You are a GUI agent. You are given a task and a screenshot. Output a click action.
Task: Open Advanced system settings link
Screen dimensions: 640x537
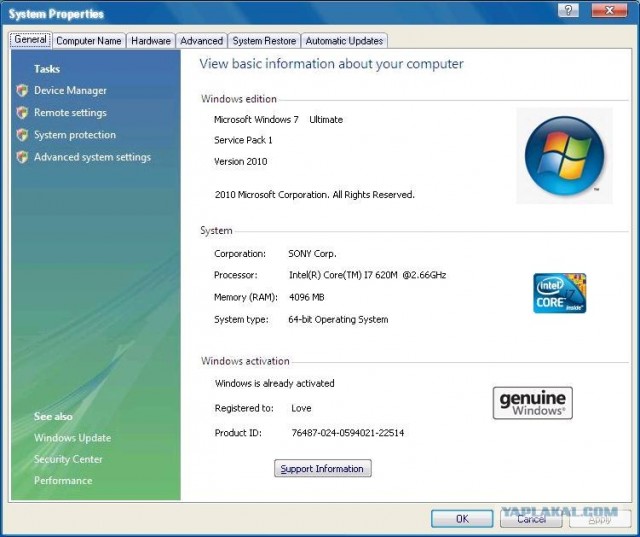click(x=92, y=157)
